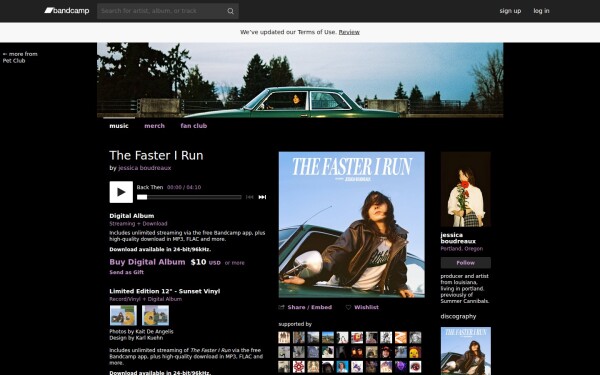This screenshot has height=375, width=600.
Task: Open the fan club tab
Action: (194, 126)
